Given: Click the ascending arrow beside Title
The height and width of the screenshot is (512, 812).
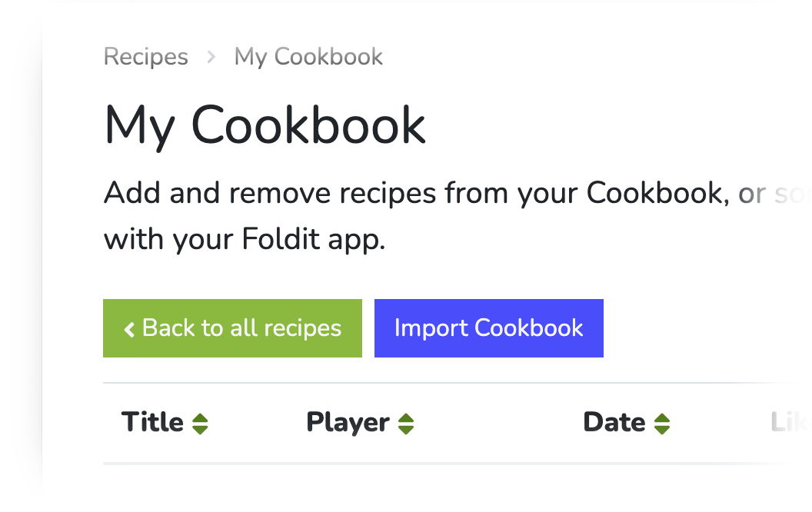Looking at the screenshot, I should click(200, 418).
